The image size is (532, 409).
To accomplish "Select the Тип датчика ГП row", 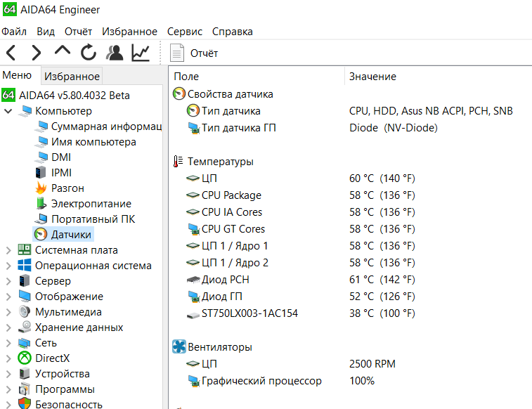I will pos(350,128).
